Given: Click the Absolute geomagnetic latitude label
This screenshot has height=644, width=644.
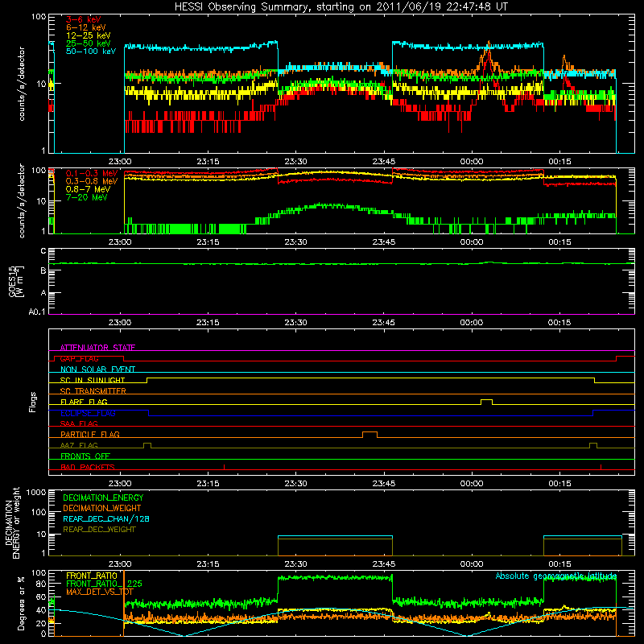Looking at the screenshot, I should (556, 576).
